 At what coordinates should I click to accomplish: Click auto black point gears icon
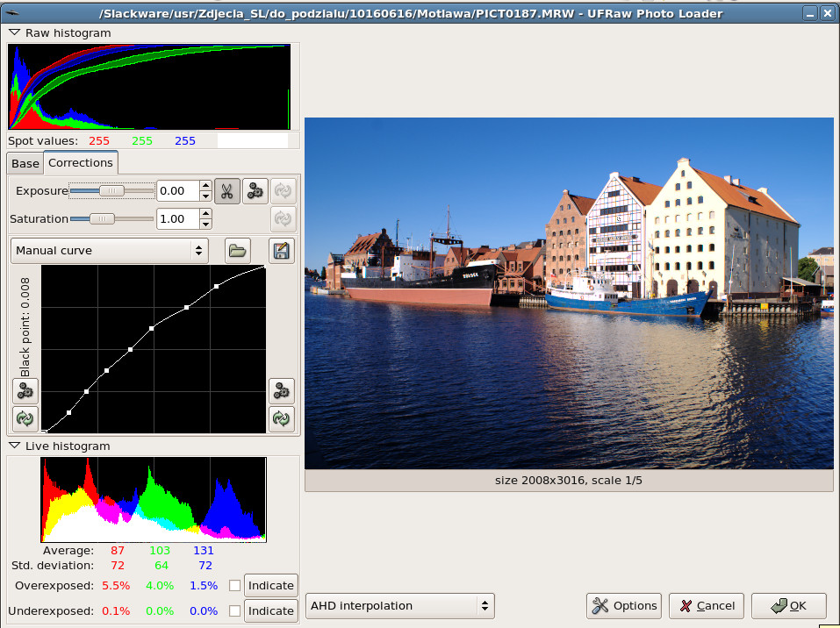[25, 391]
